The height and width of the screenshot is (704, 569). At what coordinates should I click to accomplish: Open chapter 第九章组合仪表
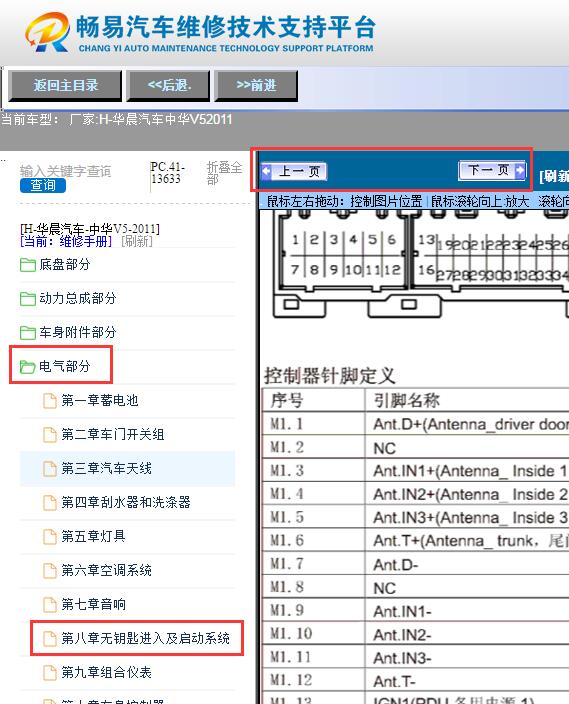[106, 672]
